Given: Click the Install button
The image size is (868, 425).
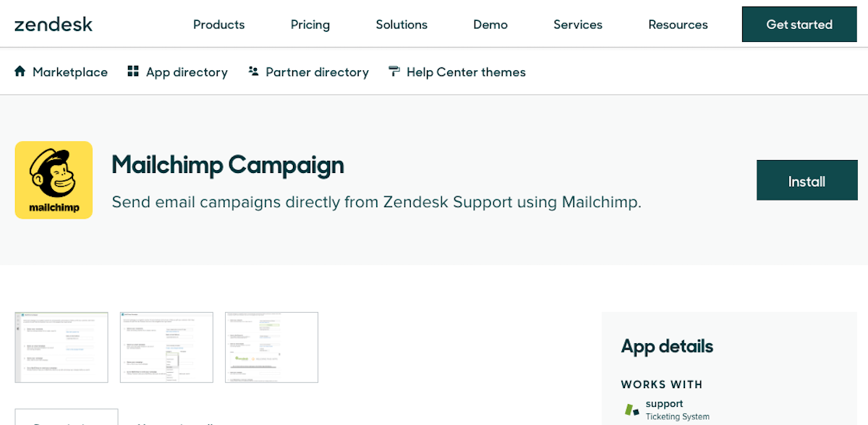Looking at the screenshot, I should [x=807, y=180].
